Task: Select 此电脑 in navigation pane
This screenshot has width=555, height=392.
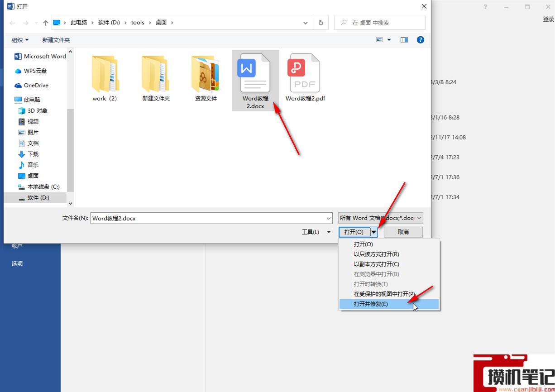Action: tap(27, 100)
